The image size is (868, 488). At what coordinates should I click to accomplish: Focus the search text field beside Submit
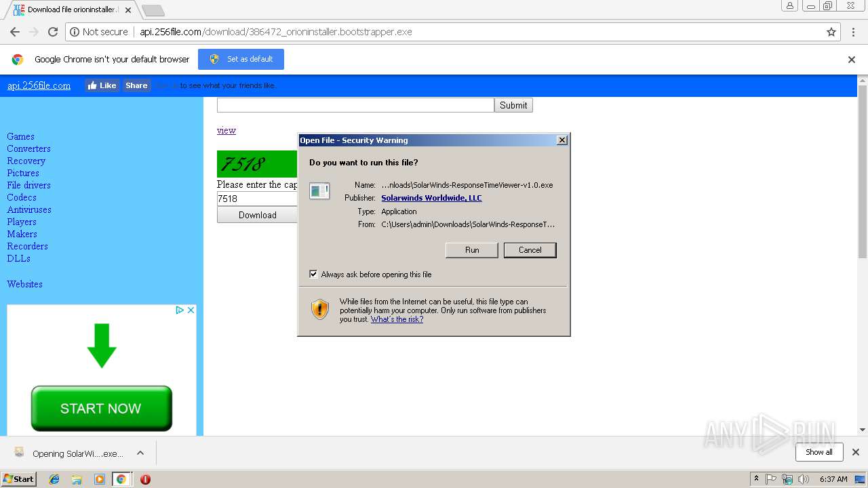coord(355,105)
